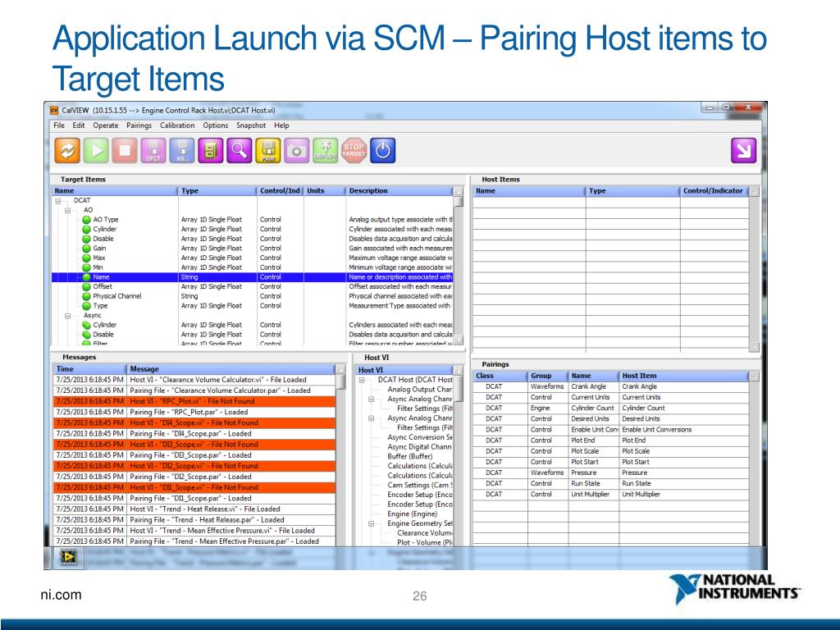840x630 pixels.
Task: Click the blue power button icon
Action: [x=382, y=151]
